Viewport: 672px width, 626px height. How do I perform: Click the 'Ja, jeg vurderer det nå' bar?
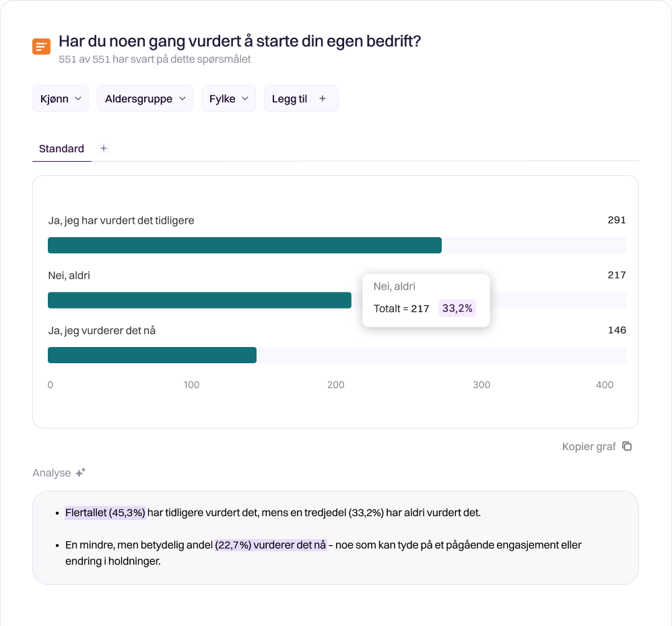(x=152, y=355)
